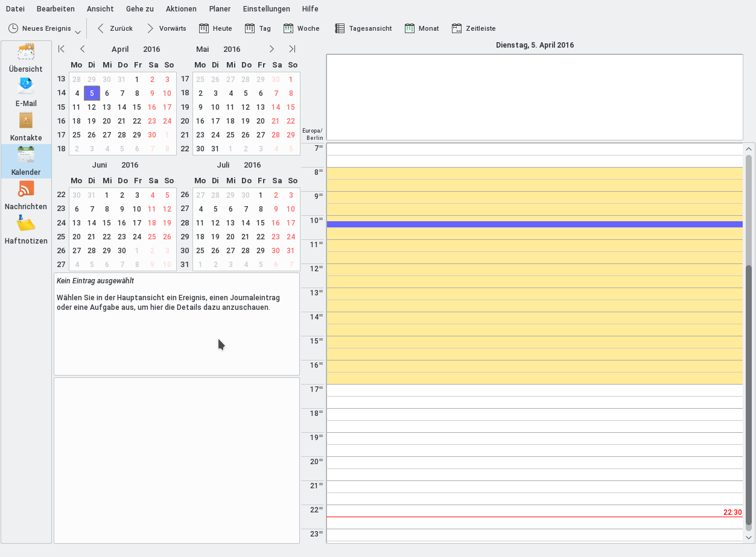Jump to today with Heute
The height and width of the screenshot is (557, 756).
click(215, 28)
